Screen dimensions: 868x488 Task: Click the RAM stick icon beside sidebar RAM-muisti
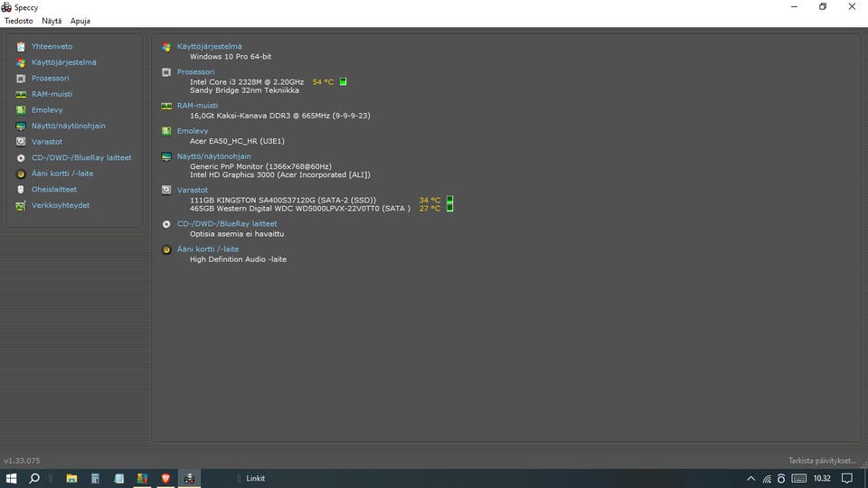pyautogui.click(x=21, y=95)
